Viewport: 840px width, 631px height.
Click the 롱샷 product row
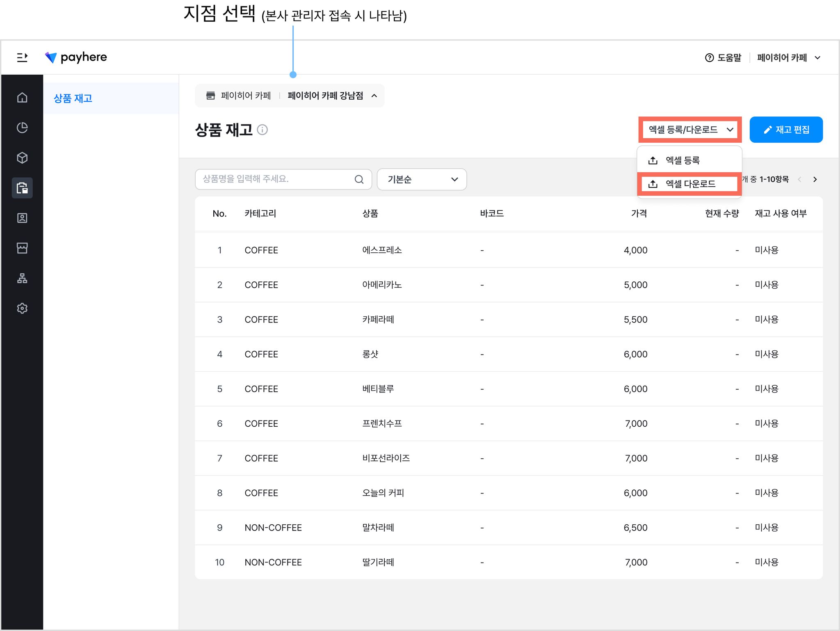[x=509, y=354]
